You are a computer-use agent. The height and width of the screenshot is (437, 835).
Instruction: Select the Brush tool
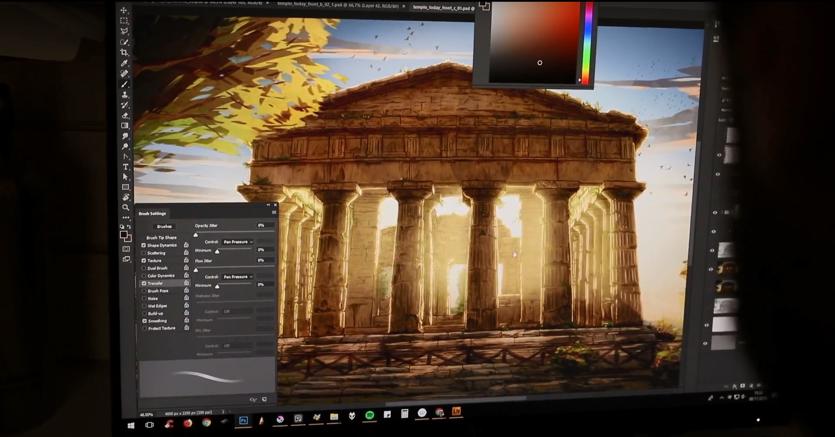click(x=125, y=84)
